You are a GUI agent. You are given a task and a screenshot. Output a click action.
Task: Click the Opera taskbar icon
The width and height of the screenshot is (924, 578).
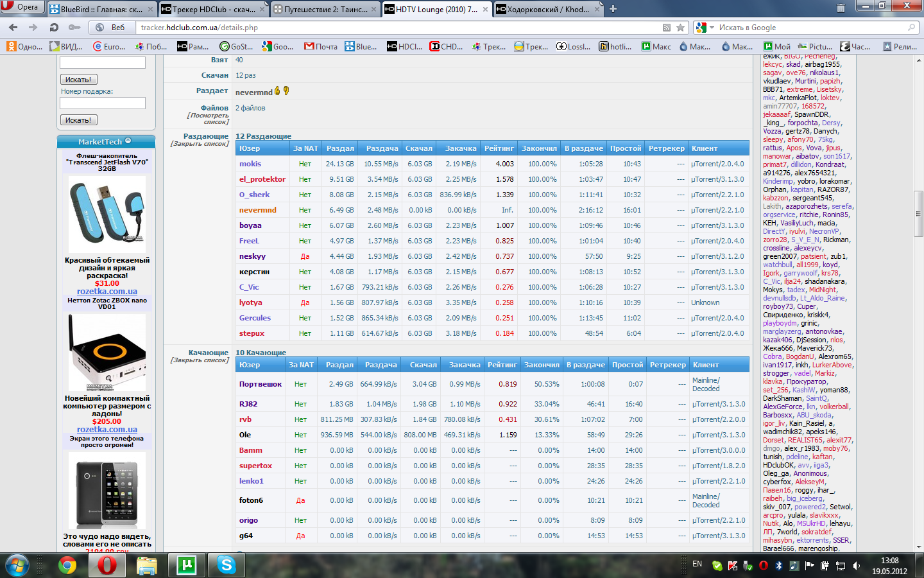click(107, 565)
